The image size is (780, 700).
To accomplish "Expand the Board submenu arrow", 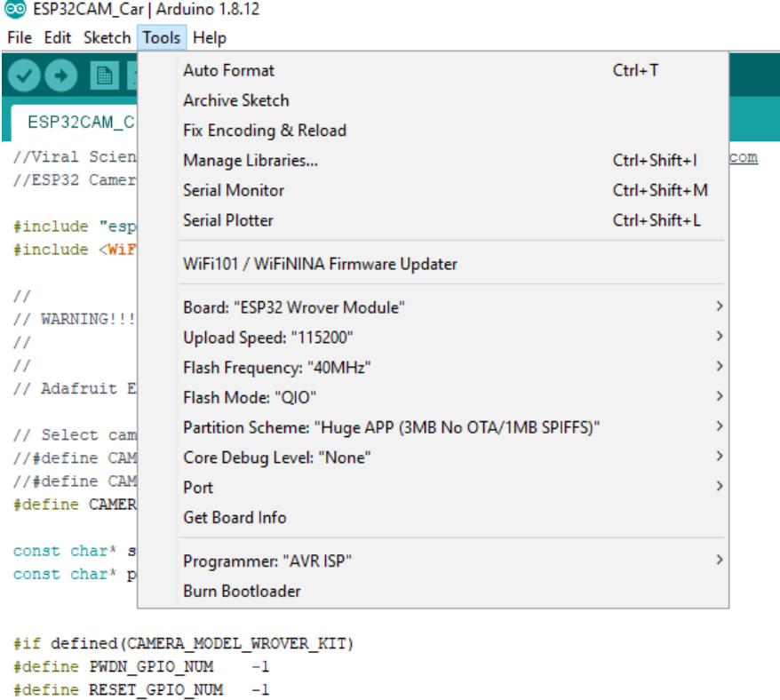I will point(718,306).
